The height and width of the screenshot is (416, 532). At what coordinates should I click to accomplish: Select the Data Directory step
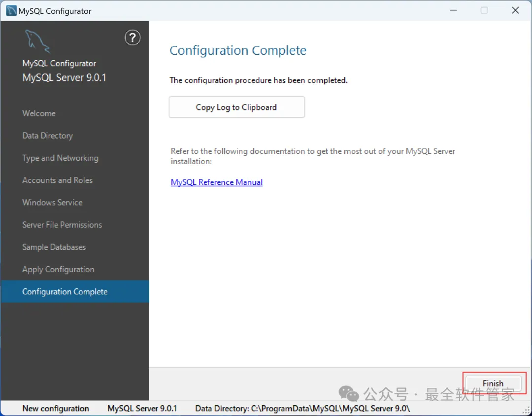[47, 136]
